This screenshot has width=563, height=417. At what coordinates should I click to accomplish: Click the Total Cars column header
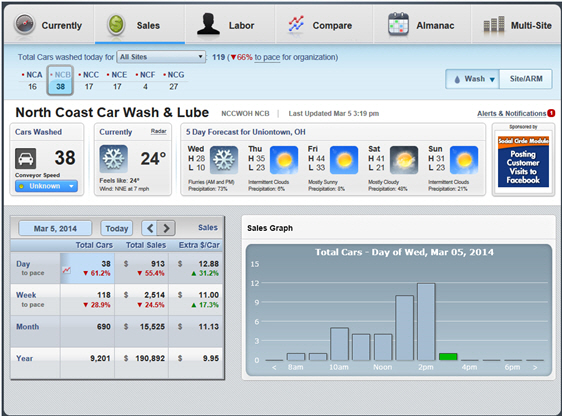[x=94, y=245]
